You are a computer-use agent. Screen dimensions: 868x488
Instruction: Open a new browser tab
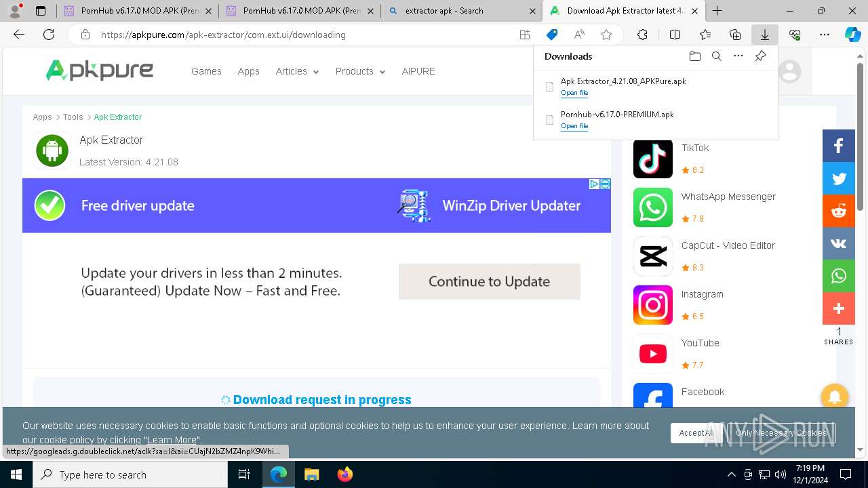(x=717, y=11)
